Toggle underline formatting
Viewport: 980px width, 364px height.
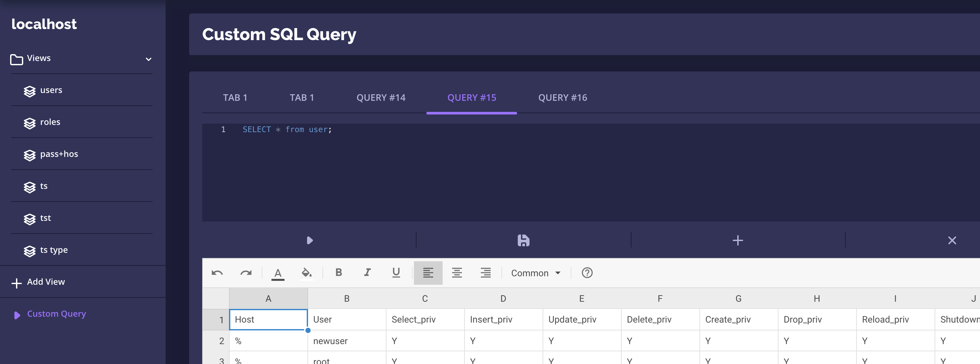coord(396,272)
